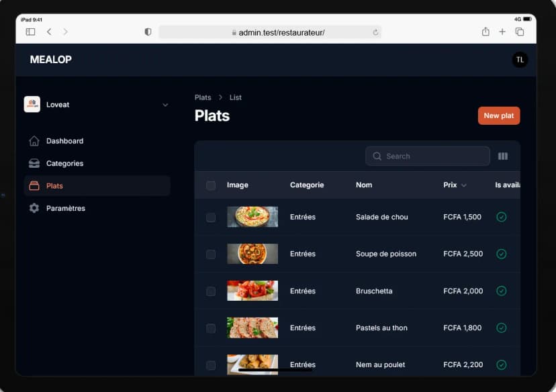The width and height of the screenshot is (556, 392).
Task: Click the Soupe de poisson dish thumbnail
Action: [252, 254]
